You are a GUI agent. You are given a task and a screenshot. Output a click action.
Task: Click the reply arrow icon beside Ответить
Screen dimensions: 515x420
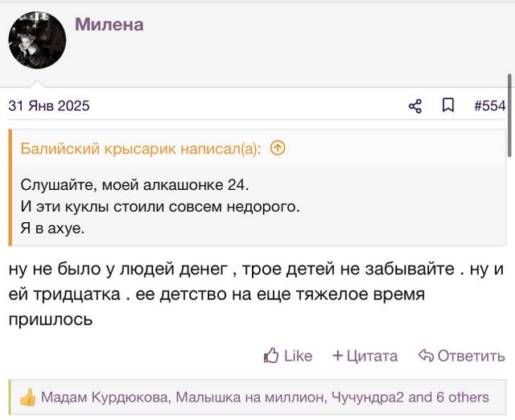coord(426,356)
